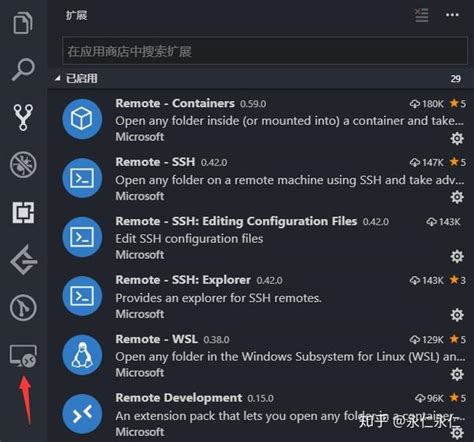This screenshot has width=474, height=442.
Task: Click the Remote - Containers cube icon
Action: pos(82,119)
